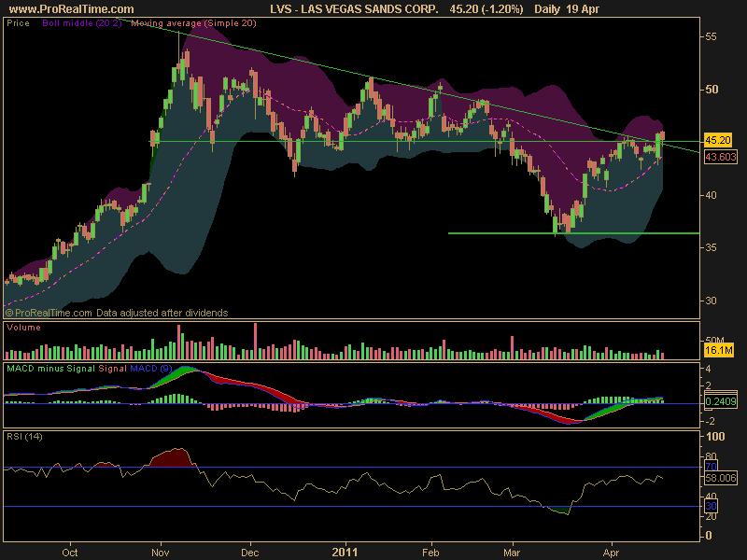Click the RSI (14) panel label
747x560 pixels.
[x=24, y=437]
